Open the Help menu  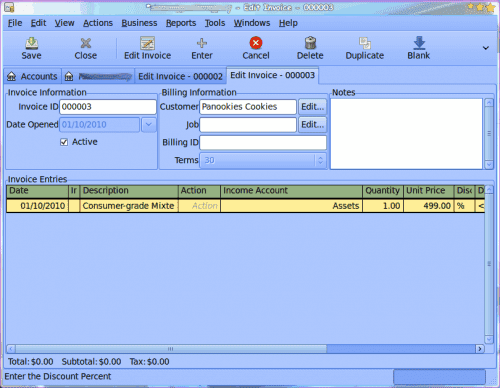pos(288,23)
